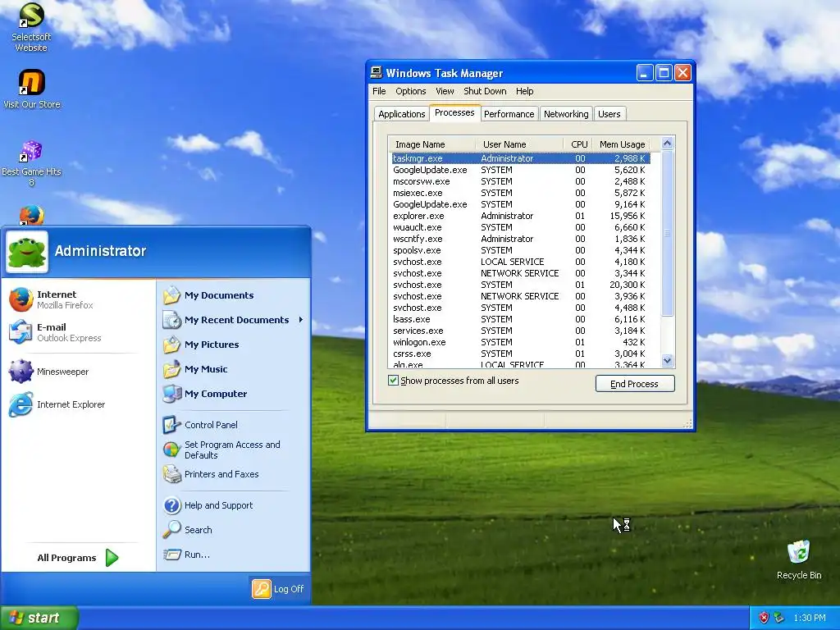Select the taskmgr.exe process row

[521, 158]
